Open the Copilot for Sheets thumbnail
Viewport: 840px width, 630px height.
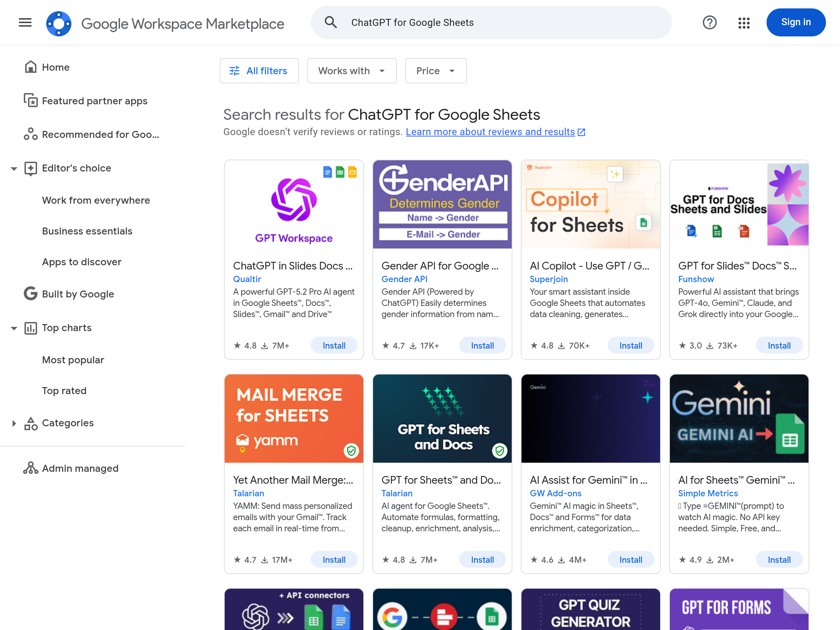[x=590, y=204]
